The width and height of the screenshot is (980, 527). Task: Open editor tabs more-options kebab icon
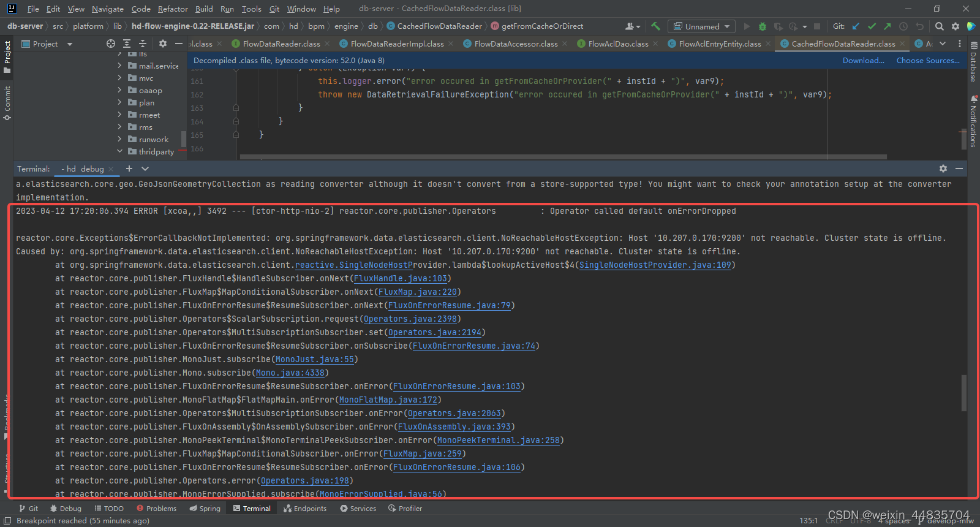(960, 44)
